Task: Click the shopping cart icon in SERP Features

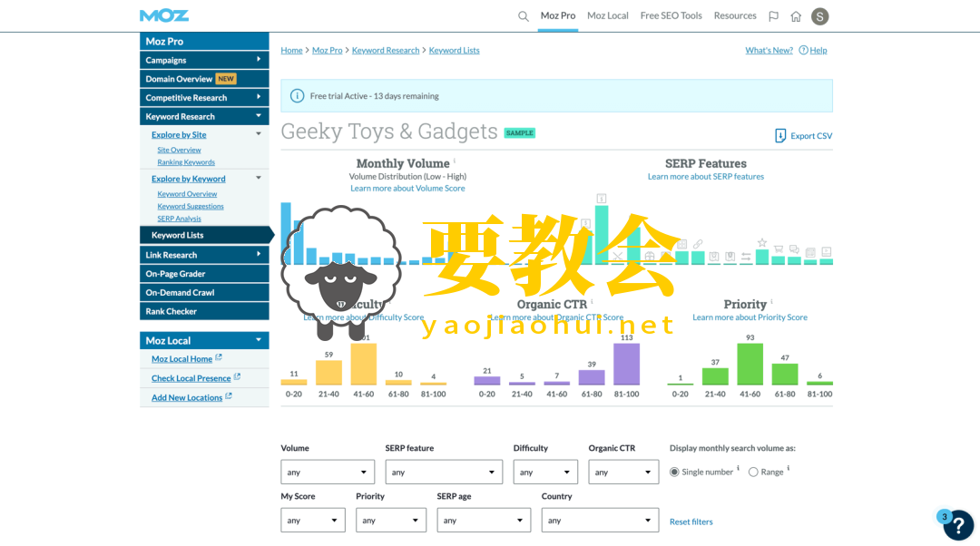Action: (x=779, y=249)
